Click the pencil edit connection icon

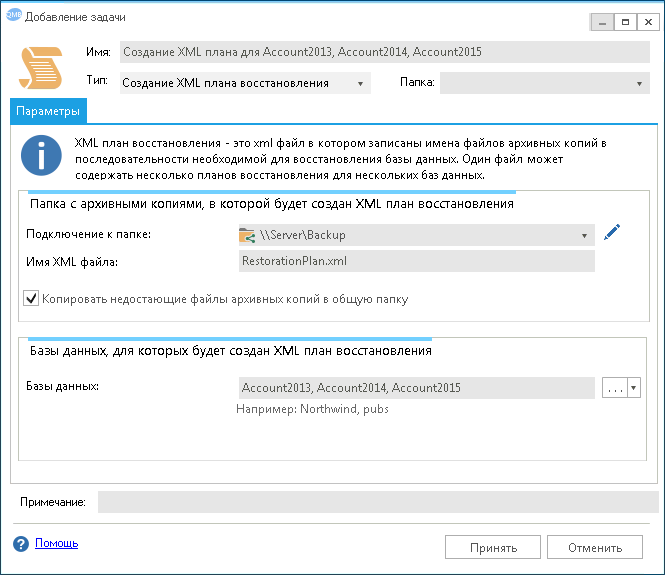(612, 232)
